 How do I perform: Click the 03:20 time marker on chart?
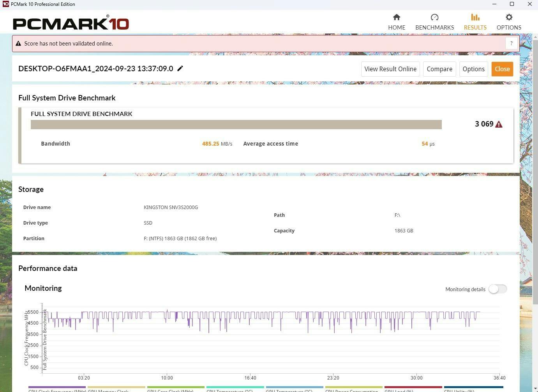coord(84,378)
